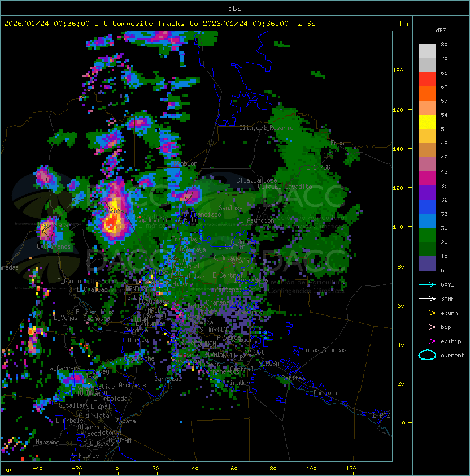
Task: Click the 'Anchoris' place label
Action: click(x=132, y=385)
